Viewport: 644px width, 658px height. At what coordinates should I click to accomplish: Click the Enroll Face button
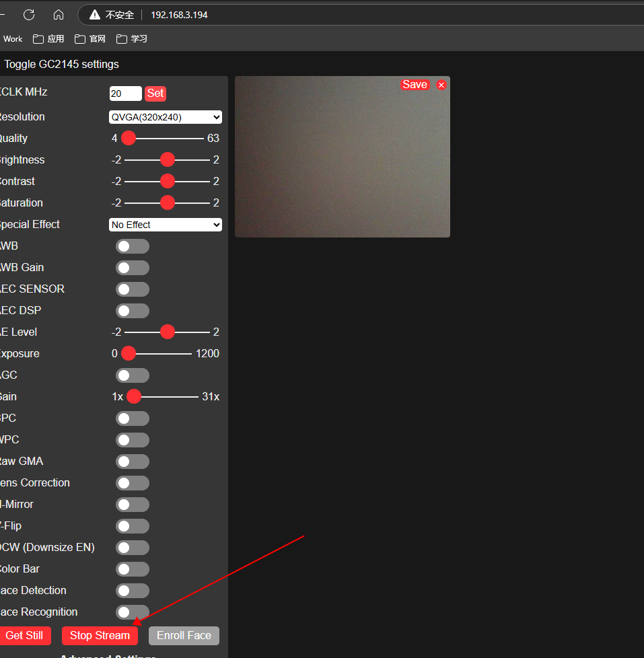click(184, 636)
